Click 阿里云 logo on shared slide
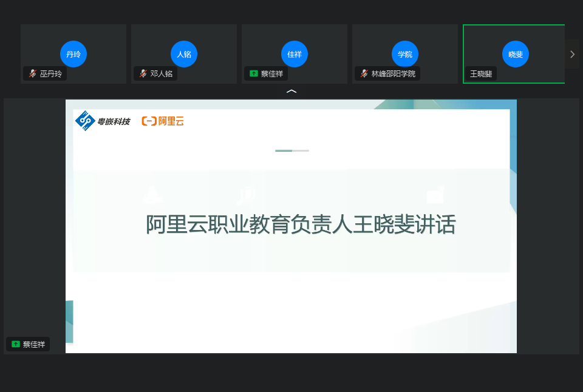 [x=163, y=121]
